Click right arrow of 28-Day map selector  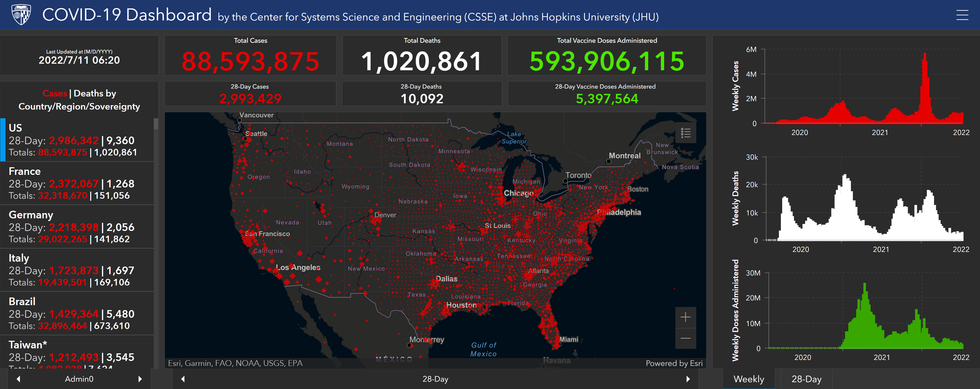pyautogui.click(x=688, y=379)
